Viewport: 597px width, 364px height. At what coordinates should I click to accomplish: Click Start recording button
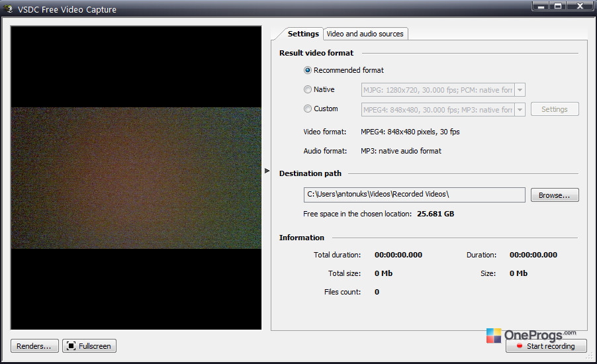tap(546, 346)
